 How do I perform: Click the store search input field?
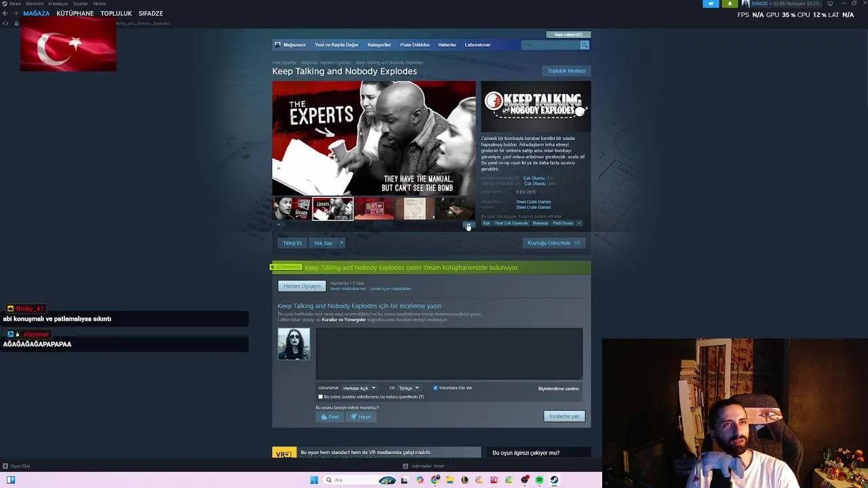tap(551, 45)
